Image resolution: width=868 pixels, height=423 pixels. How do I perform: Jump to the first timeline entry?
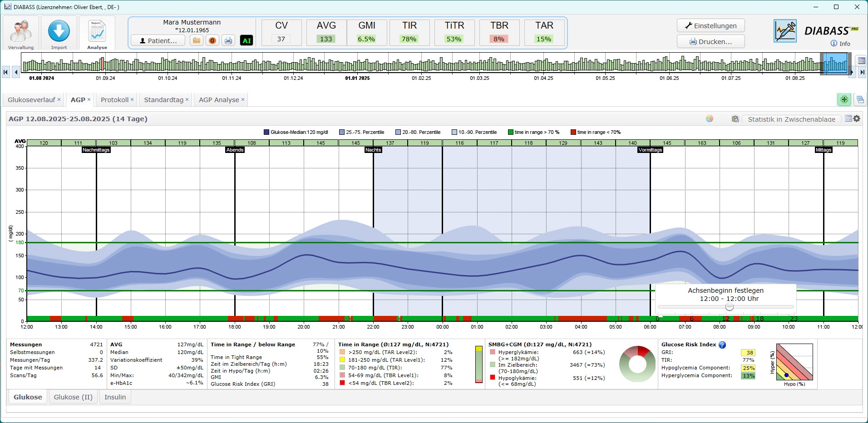point(6,72)
